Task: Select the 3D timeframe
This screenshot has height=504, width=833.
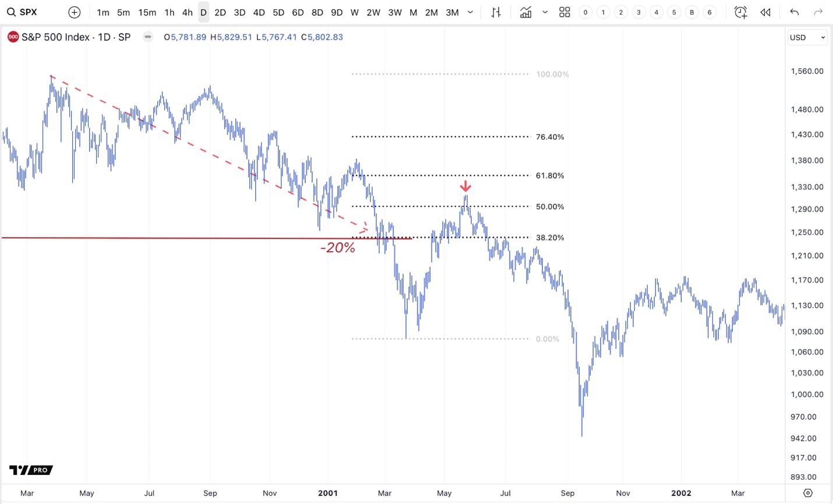Action: pyautogui.click(x=239, y=12)
